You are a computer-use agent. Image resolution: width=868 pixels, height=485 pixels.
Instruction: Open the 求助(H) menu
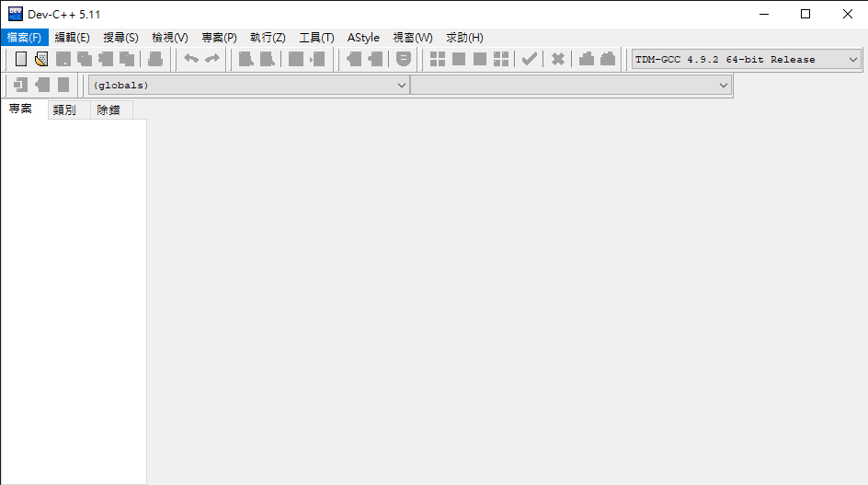[464, 37]
